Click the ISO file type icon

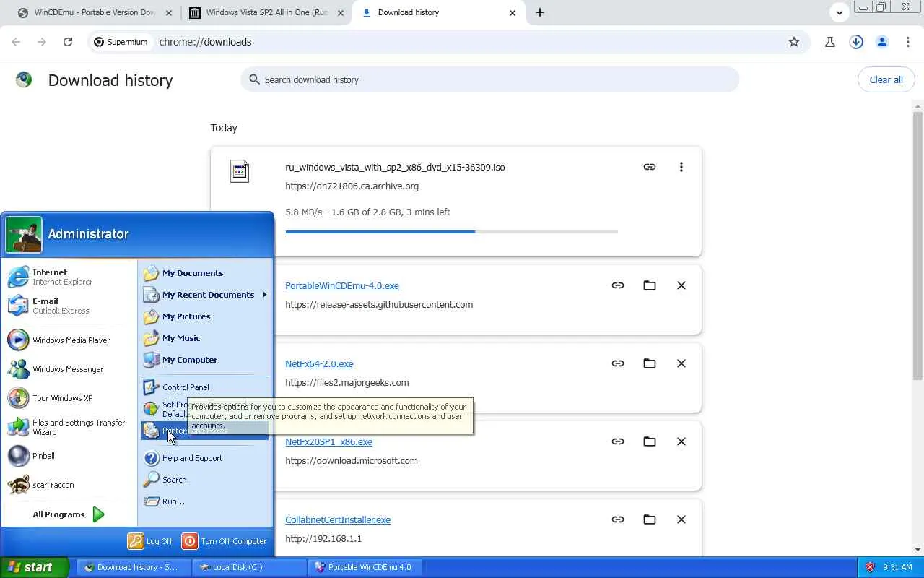240,171
